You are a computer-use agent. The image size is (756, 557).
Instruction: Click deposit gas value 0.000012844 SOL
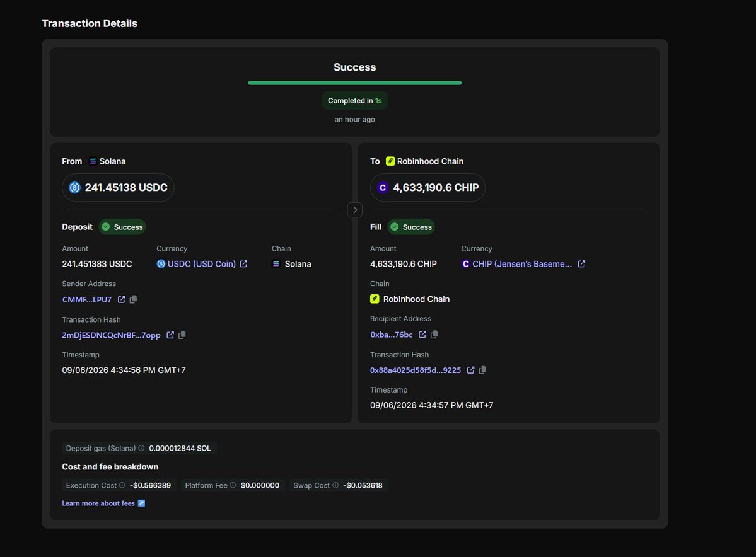click(180, 448)
